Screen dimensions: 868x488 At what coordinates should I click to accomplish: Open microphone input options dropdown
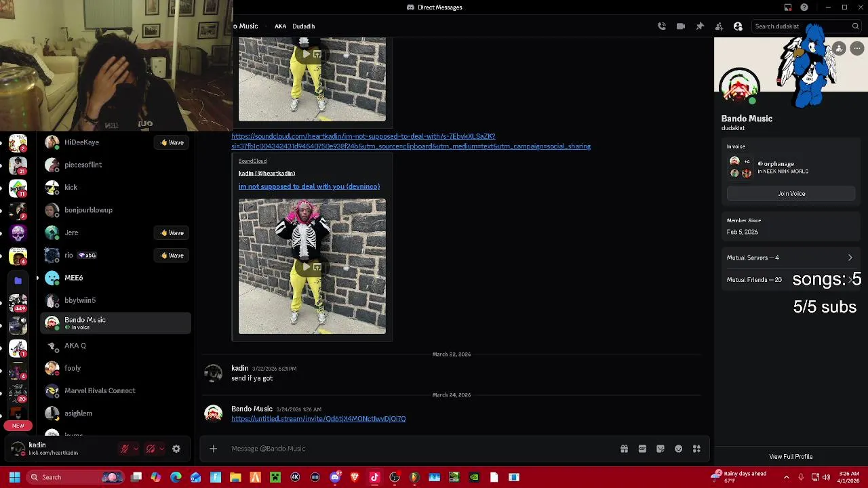tap(136, 449)
